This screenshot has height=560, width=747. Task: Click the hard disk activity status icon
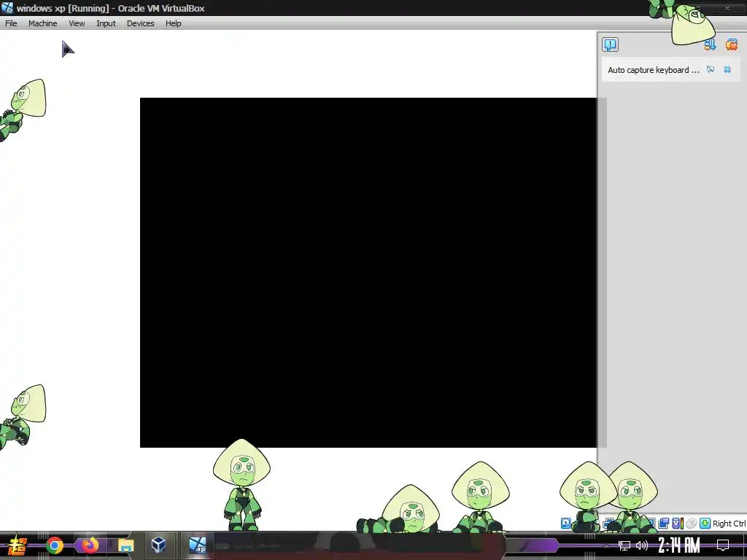click(565, 524)
